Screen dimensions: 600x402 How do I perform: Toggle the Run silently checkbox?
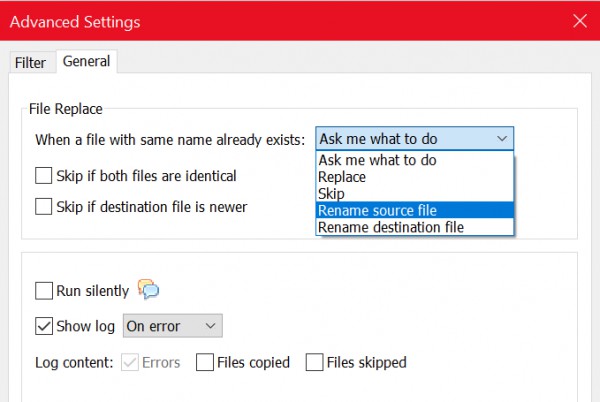point(44,291)
